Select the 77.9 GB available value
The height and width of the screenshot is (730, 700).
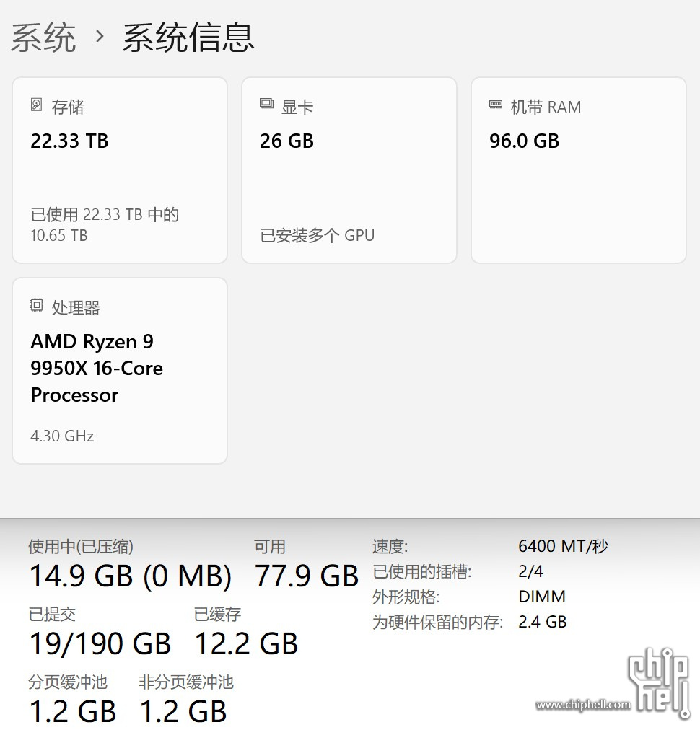[x=307, y=576]
